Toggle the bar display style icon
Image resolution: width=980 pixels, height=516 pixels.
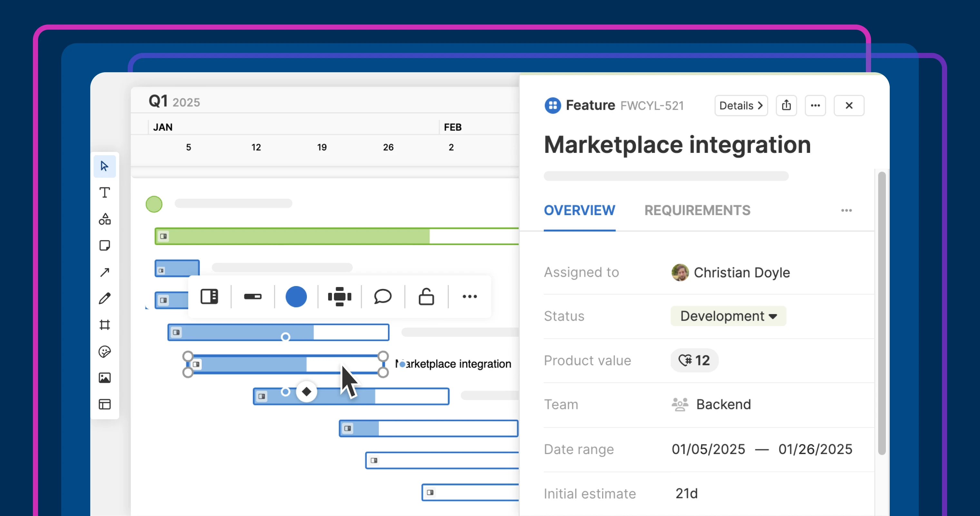click(253, 296)
